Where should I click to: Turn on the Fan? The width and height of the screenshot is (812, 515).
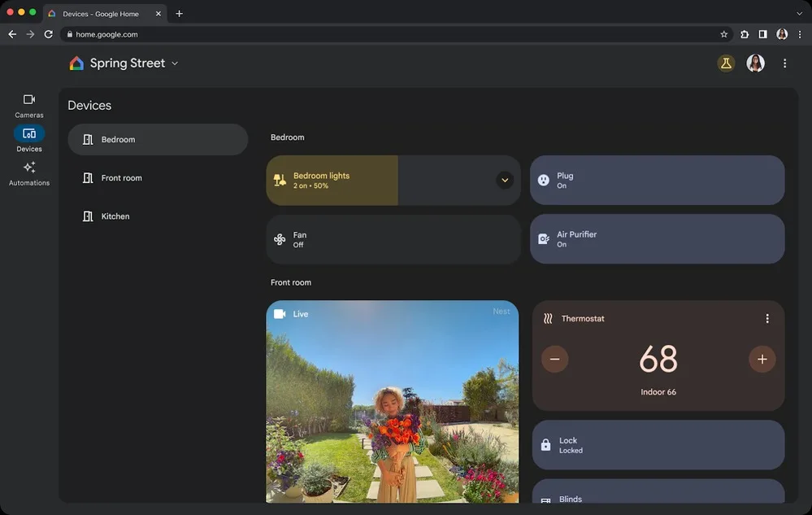pos(393,238)
